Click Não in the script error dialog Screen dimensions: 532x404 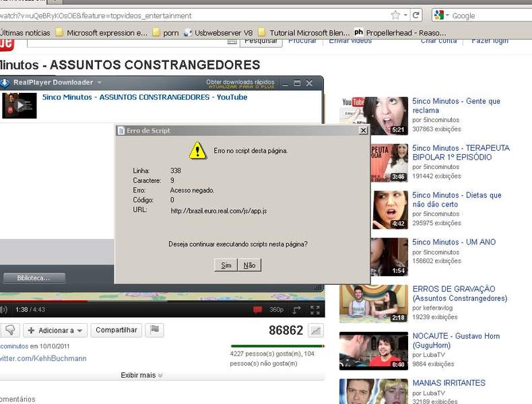[249, 265]
